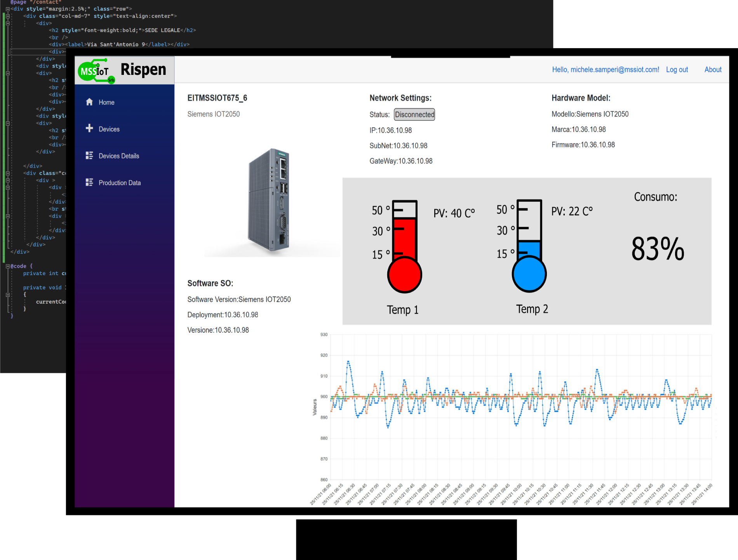
Task: Click the Valeurs line chart area
Action: (520, 407)
